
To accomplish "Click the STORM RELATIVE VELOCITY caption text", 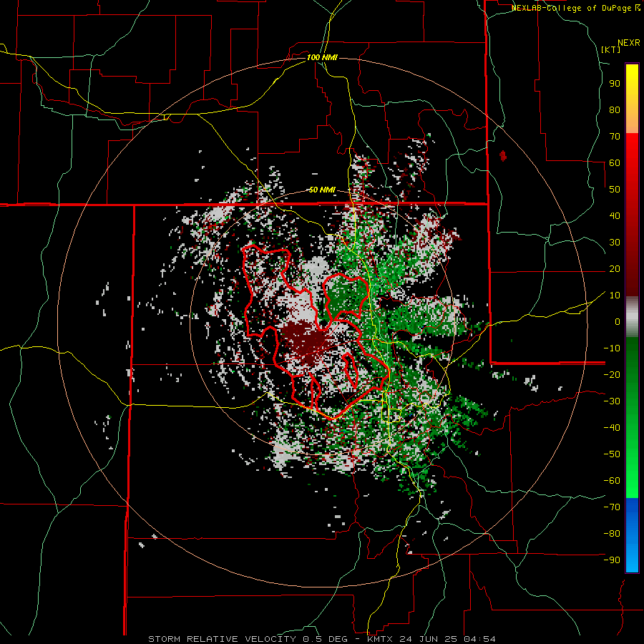I will point(224,639).
